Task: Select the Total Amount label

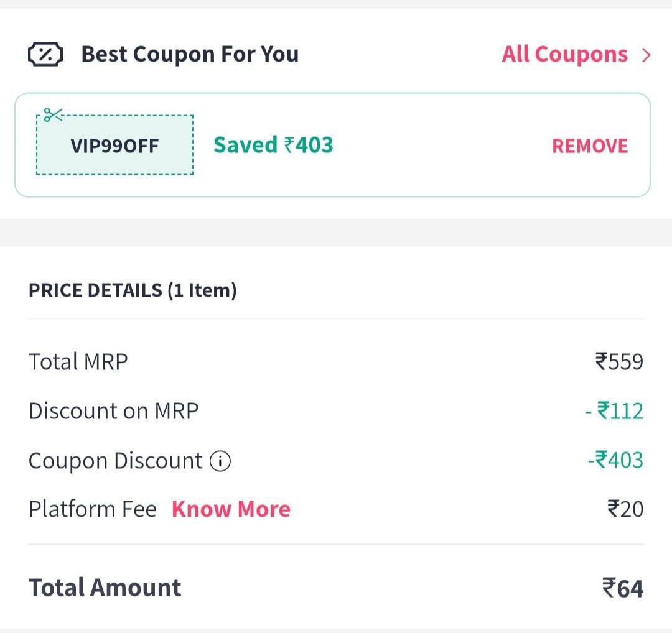Action: 105,588
